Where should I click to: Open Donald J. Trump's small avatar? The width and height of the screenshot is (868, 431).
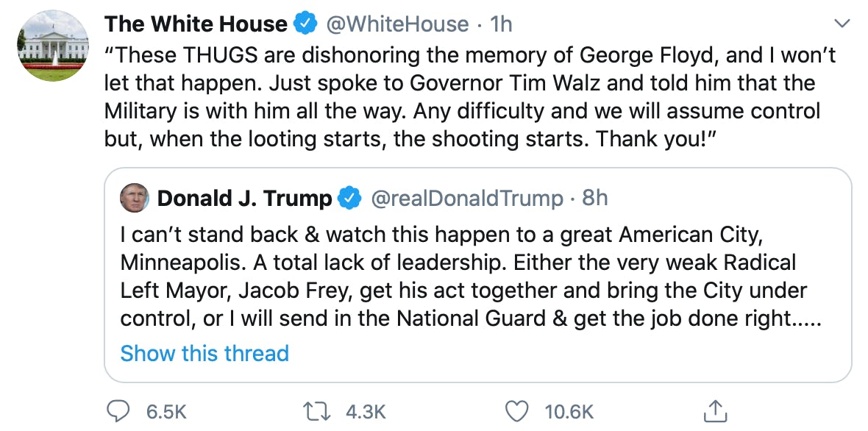pos(135,198)
